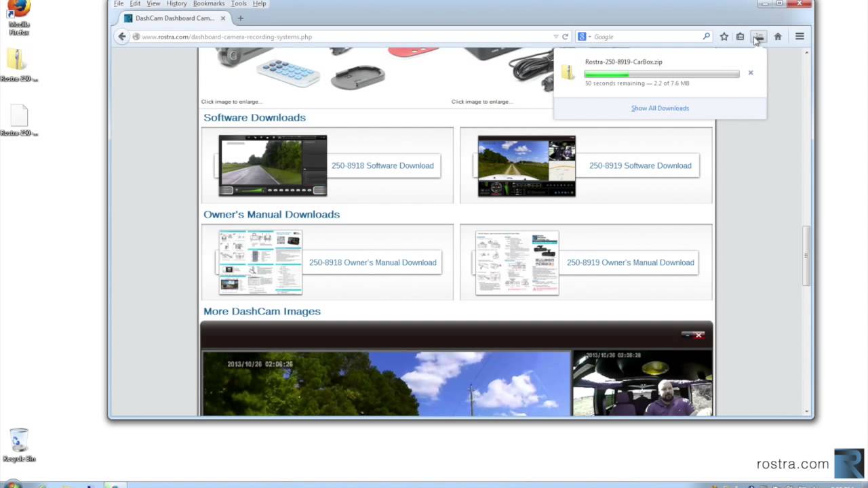Open a new tab with plus button
The image size is (868, 488).
(x=240, y=18)
